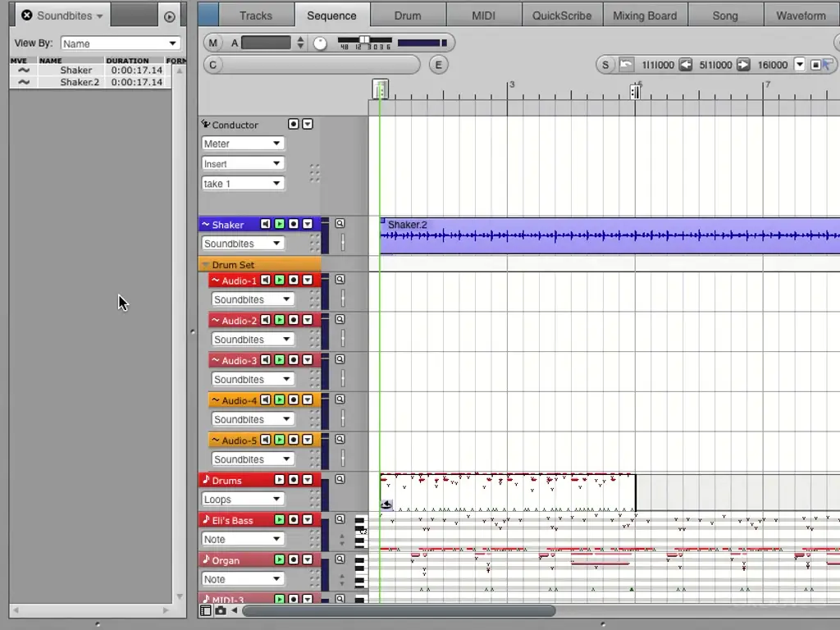This screenshot has height=630, width=840.
Task: Switch to the Mixing Board tab
Action: pos(645,15)
